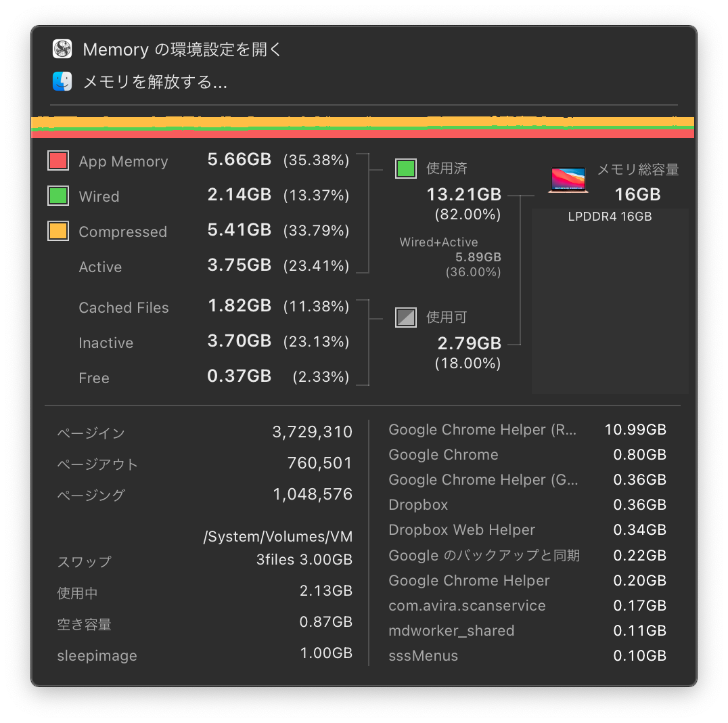The image size is (728, 723).
Task: Click the Dropbox Web Helper process
Action: click(528, 530)
